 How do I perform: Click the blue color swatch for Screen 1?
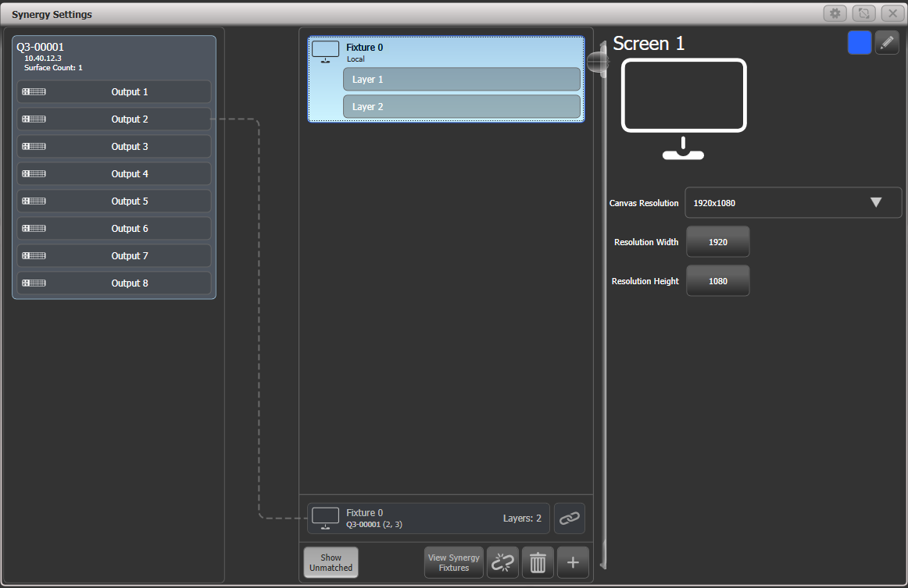click(859, 43)
